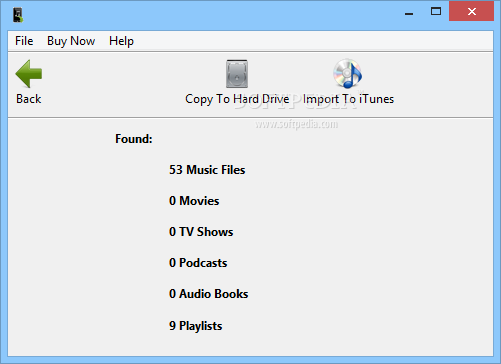Click the "9 Playlists" result
This screenshot has width=501, height=364.
195,326
